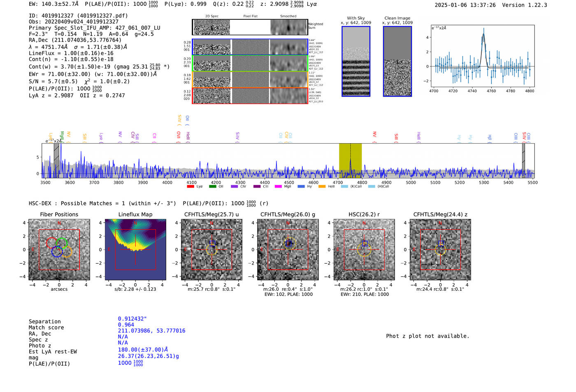Image resolution: width=576 pixels, height=392 pixels.
Task: Click the (K)CaII legend swatch
Action: (344, 186)
